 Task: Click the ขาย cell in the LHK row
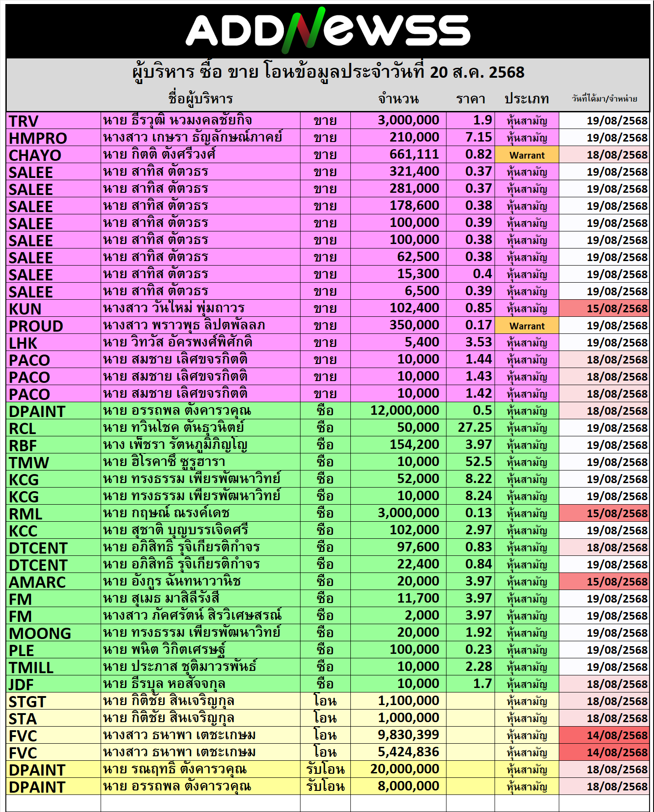325,343
